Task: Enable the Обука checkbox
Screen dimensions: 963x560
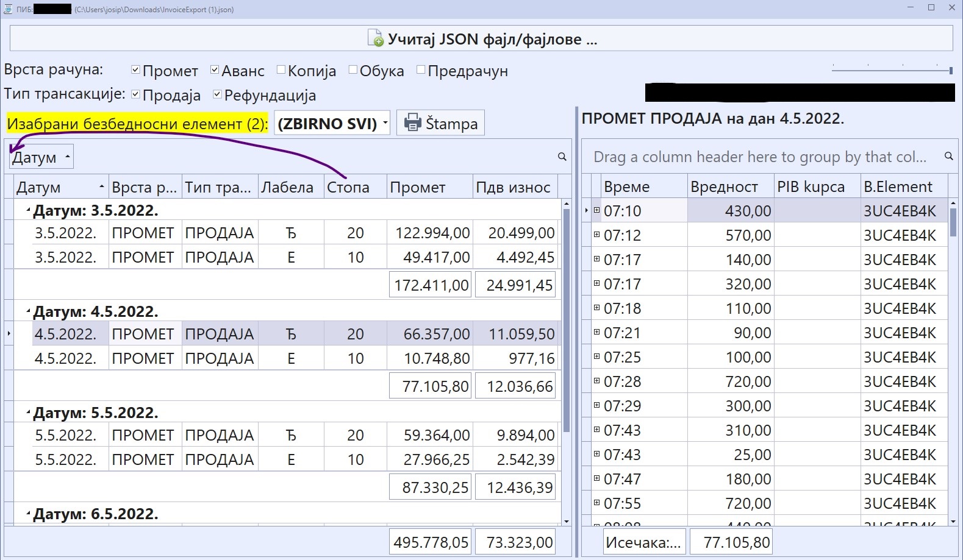Action: (x=353, y=70)
